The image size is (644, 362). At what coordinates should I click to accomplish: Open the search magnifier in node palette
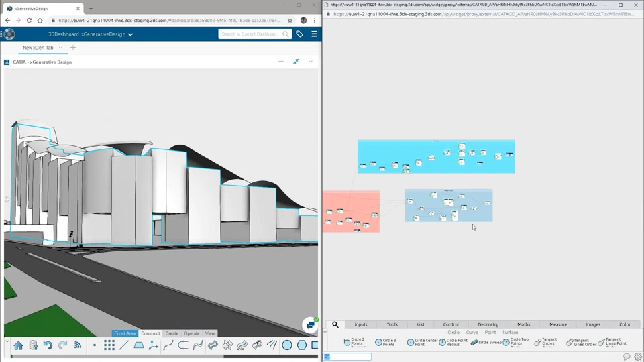point(335,324)
